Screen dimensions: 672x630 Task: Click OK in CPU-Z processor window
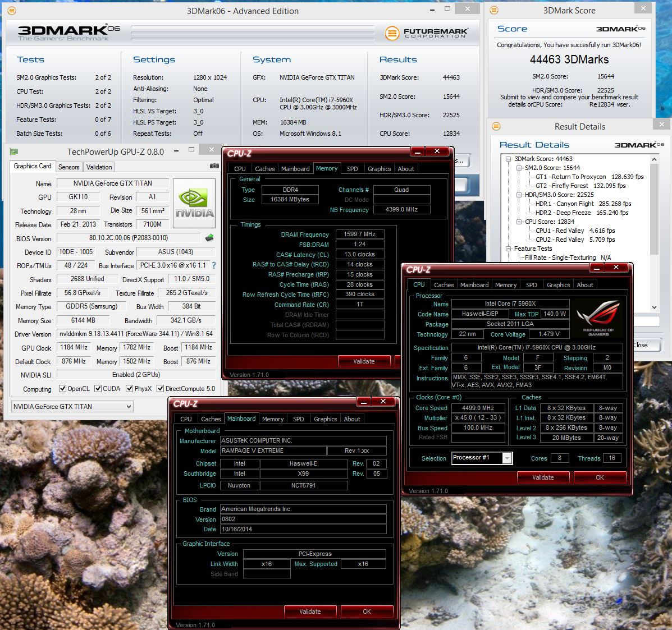(600, 477)
